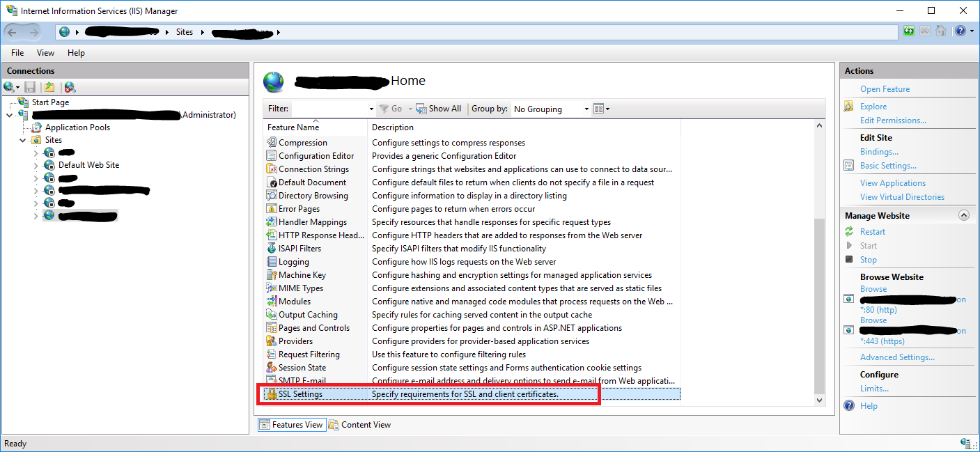Image resolution: width=980 pixels, height=452 pixels.
Task: Collapse the Sites tree node
Action: pos(23,140)
